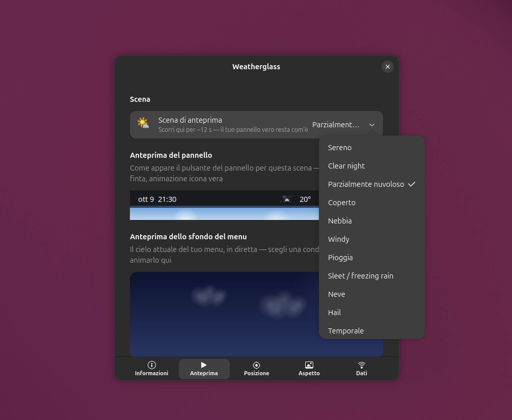Select Hail from the list
This screenshot has width=512, height=420.
(371, 312)
